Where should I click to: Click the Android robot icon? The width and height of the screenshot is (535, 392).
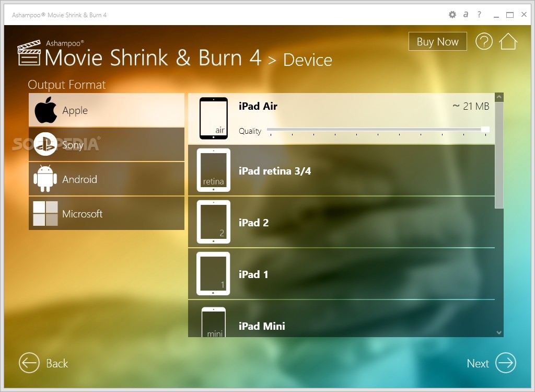pyautogui.click(x=45, y=178)
